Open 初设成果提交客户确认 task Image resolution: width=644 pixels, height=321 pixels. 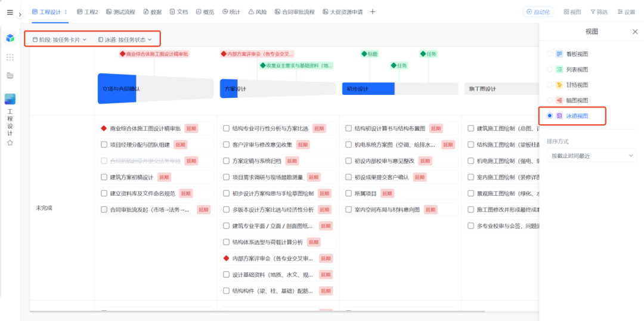[x=382, y=177]
